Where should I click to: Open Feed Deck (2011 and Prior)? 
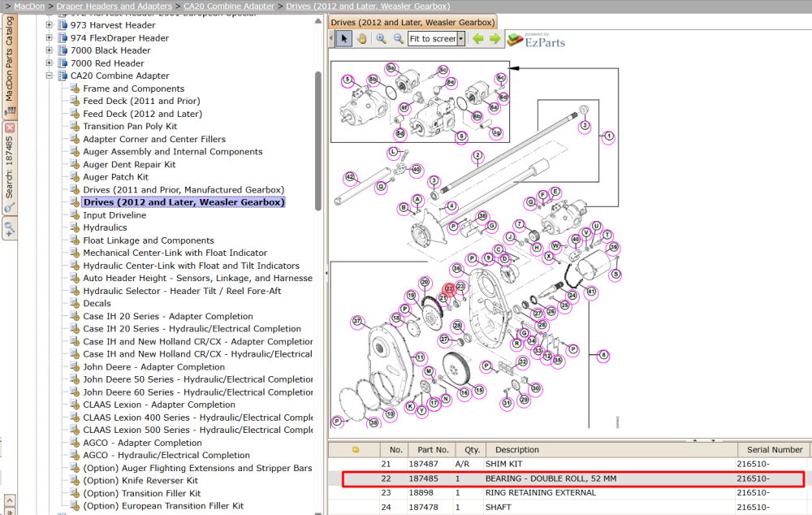click(x=141, y=101)
